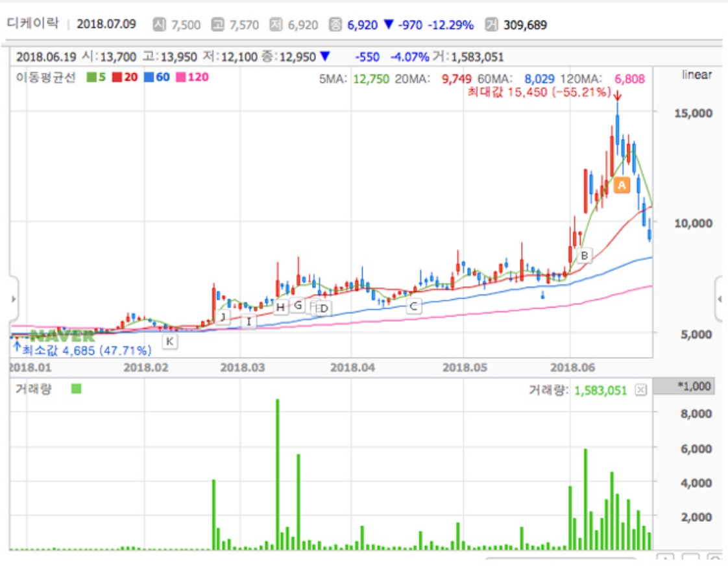Click the 시 opening price icon in header
The height and width of the screenshot is (571, 728).
click(x=159, y=25)
